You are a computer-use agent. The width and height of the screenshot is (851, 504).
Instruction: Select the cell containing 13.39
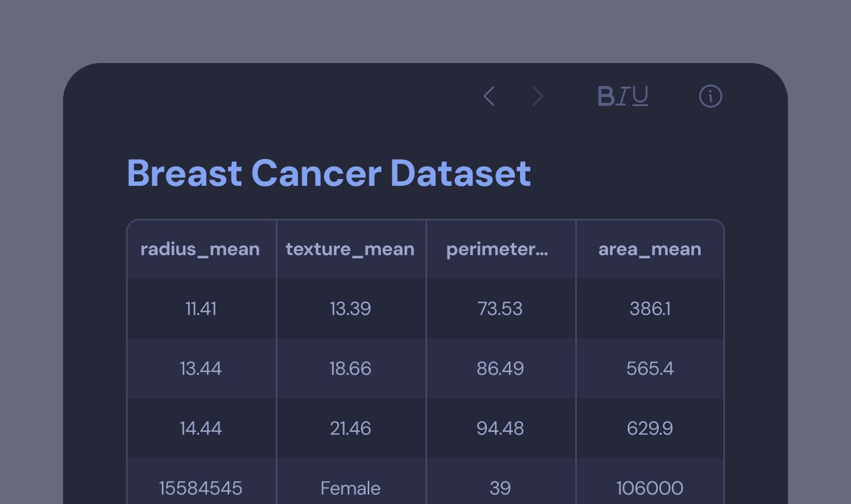[x=350, y=309]
